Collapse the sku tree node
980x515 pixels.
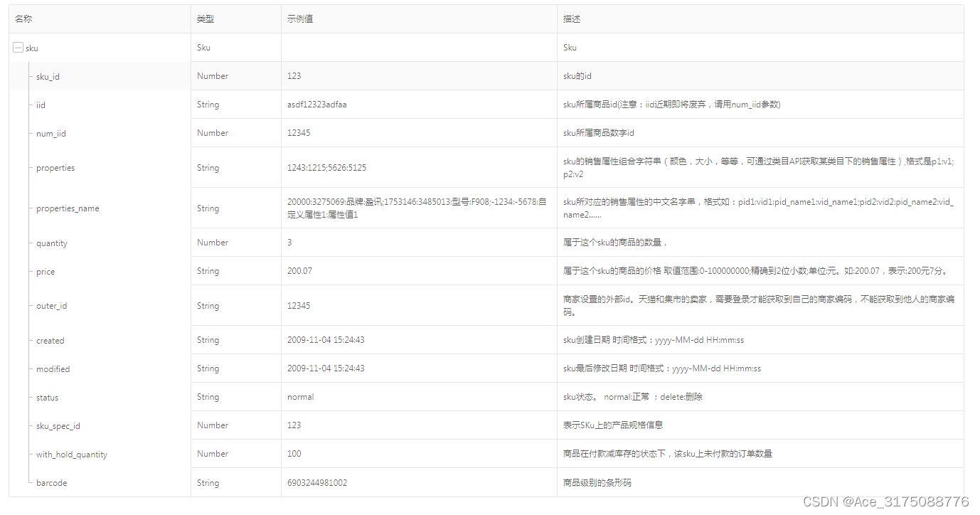coord(18,47)
